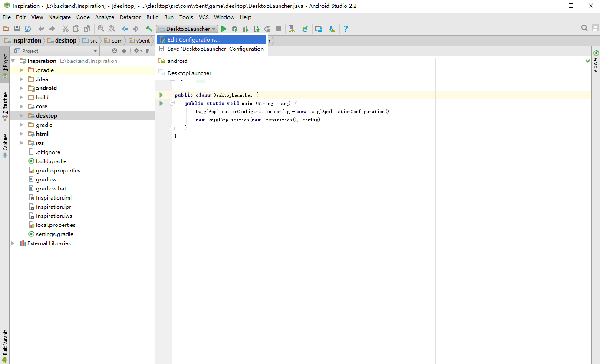Start debugging with the bug icon

coord(235,29)
